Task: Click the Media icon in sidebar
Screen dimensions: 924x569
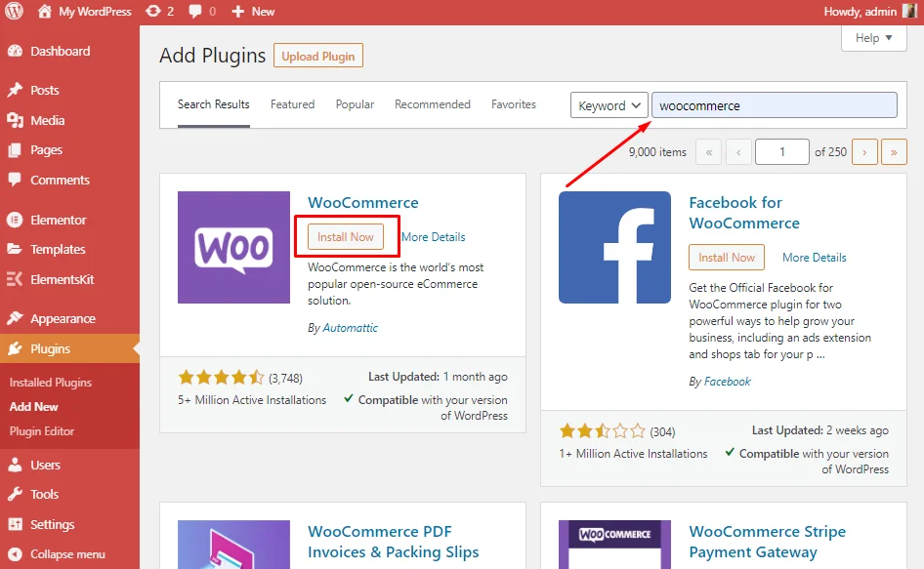Action: (x=15, y=120)
